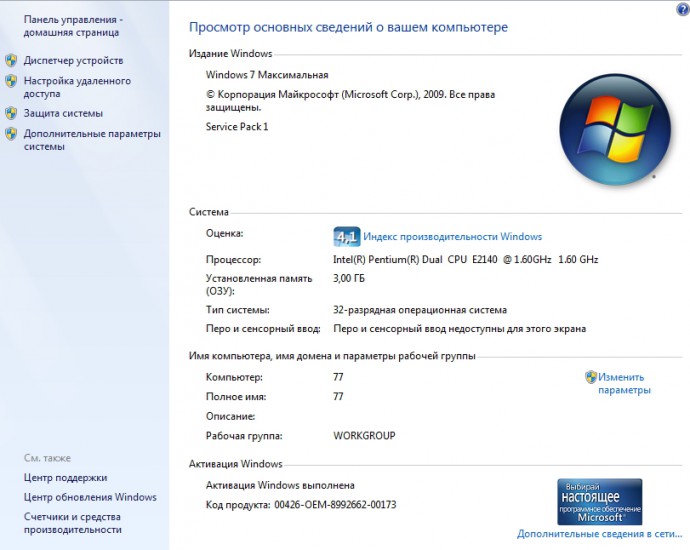Click the Рабочая группа label
Screen dimensions: 690x550
244,436
